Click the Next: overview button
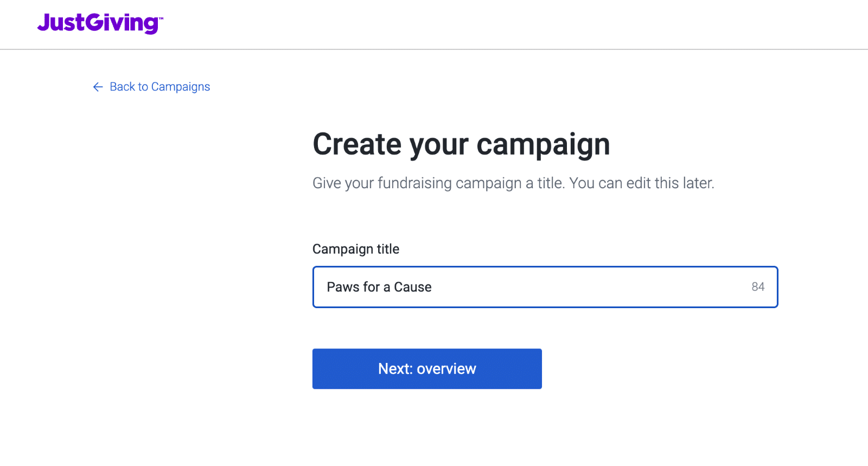868x466 pixels. [427, 369]
